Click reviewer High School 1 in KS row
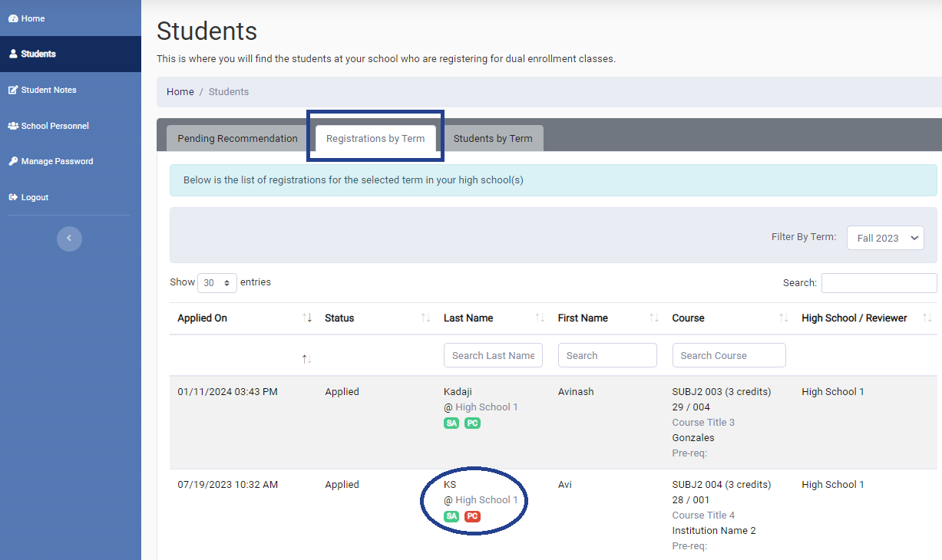Viewport: 942px width, 560px height. (x=833, y=485)
